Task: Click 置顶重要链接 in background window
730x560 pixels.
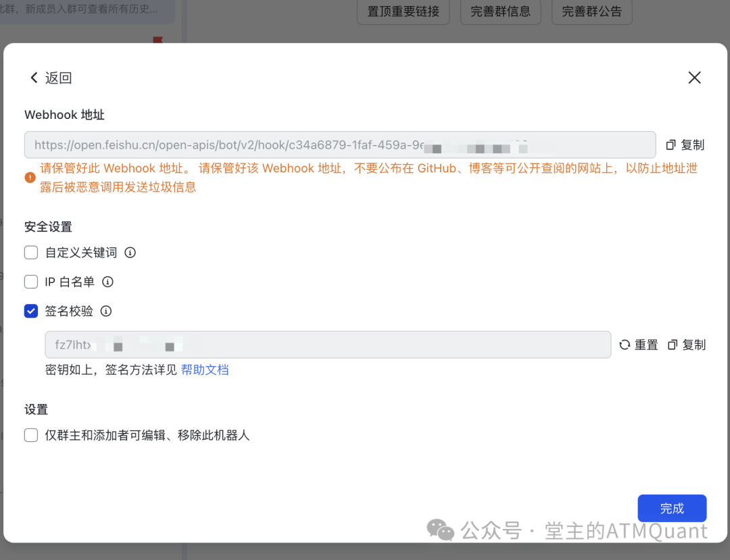Action: pyautogui.click(x=403, y=11)
